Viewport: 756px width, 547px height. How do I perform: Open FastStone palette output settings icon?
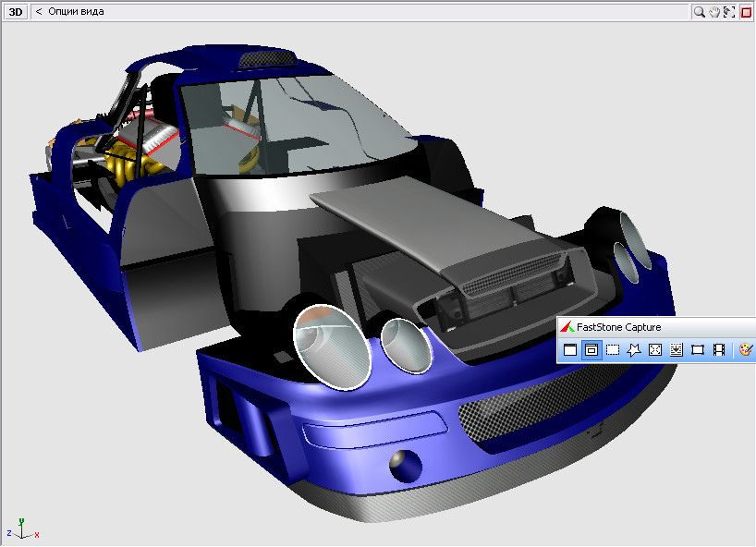[x=745, y=350]
